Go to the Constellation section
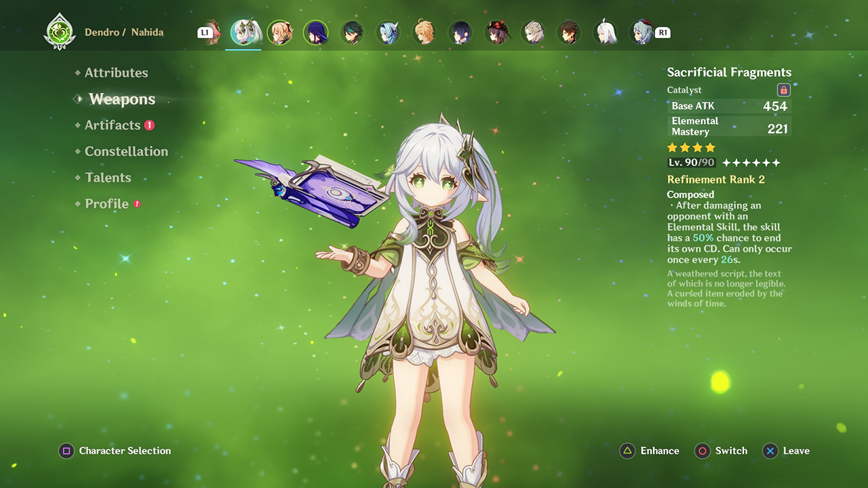This screenshot has width=868, height=488. click(x=126, y=152)
